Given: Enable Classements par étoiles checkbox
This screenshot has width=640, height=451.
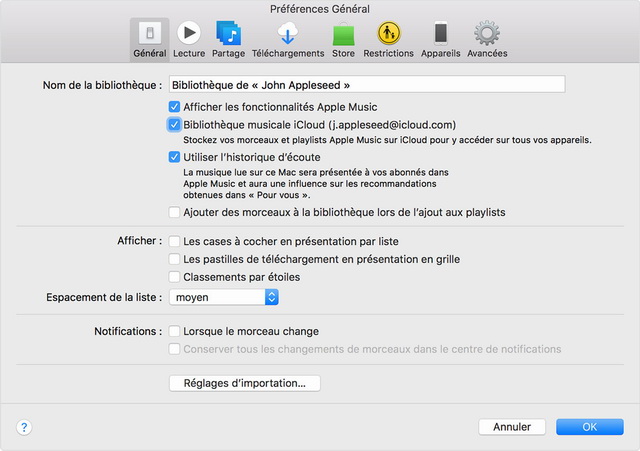Looking at the screenshot, I should tap(175, 277).
